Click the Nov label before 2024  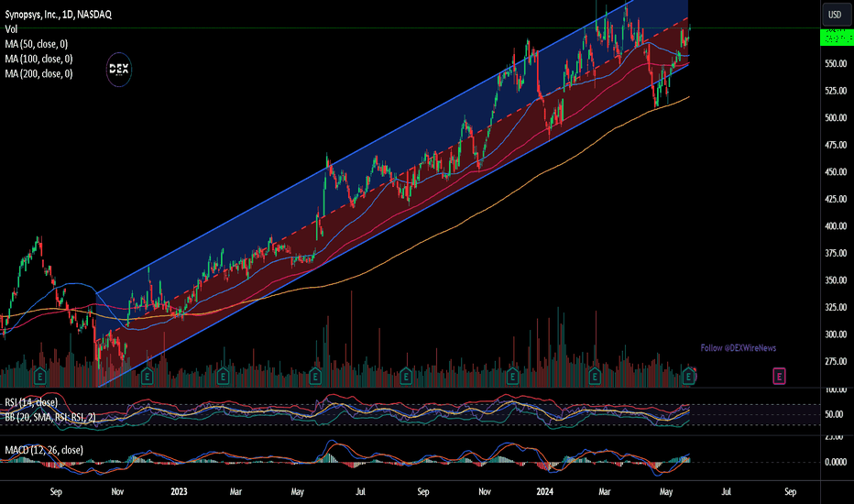coord(484,491)
